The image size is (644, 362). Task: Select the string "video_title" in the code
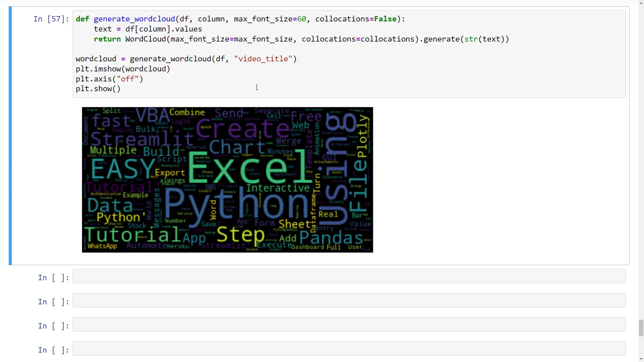(263, 59)
